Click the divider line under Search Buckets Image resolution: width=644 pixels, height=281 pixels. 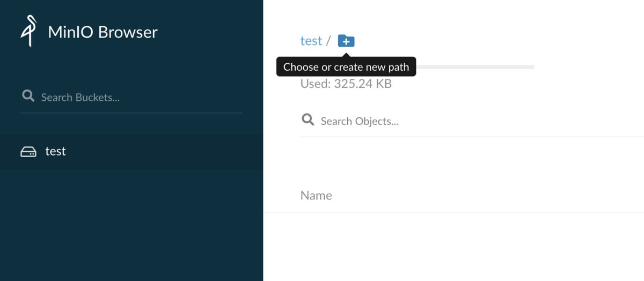click(131, 113)
